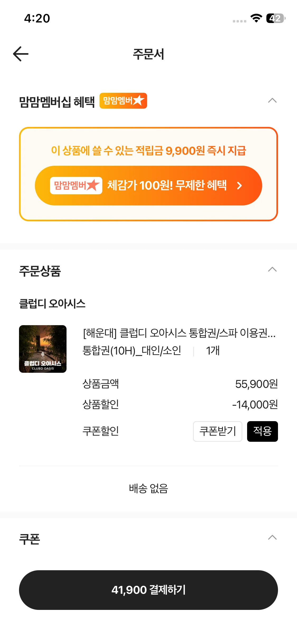This screenshot has width=297, height=644.
Task: Apply coupon with the 적용 button
Action: point(262,431)
